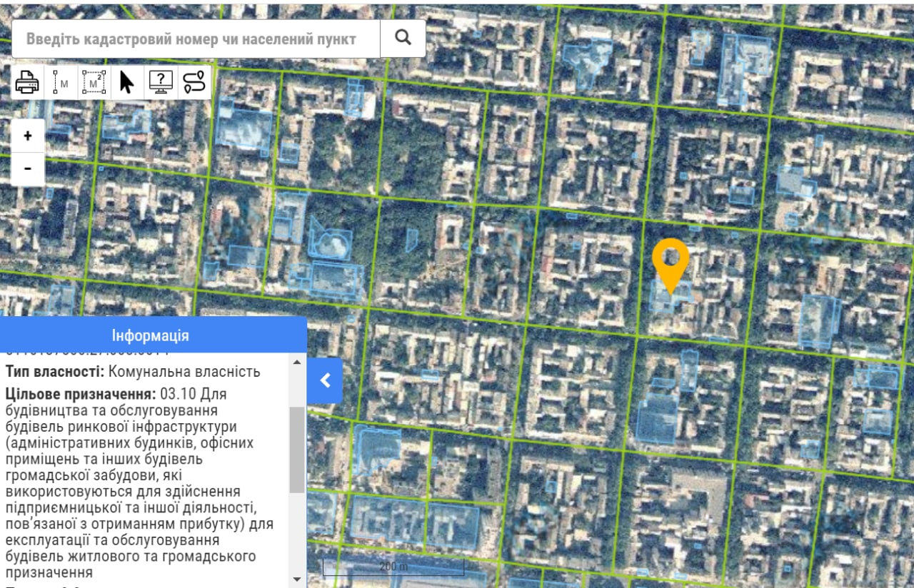Click the orange location pin marker
Image resolution: width=914 pixels, height=588 pixels.
click(x=671, y=265)
